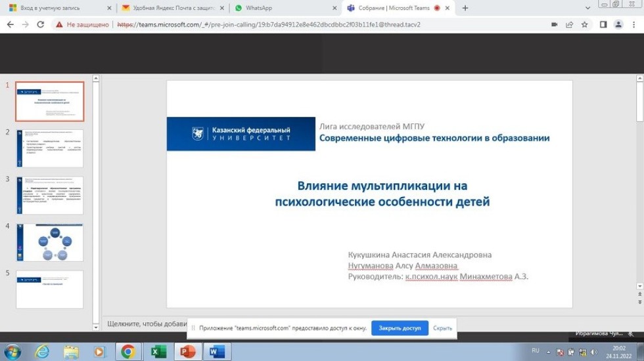The height and width of the screenshot is (361, 644).
Task: Open the Chrome three-dot menu
Action: (x=634, y=25)
